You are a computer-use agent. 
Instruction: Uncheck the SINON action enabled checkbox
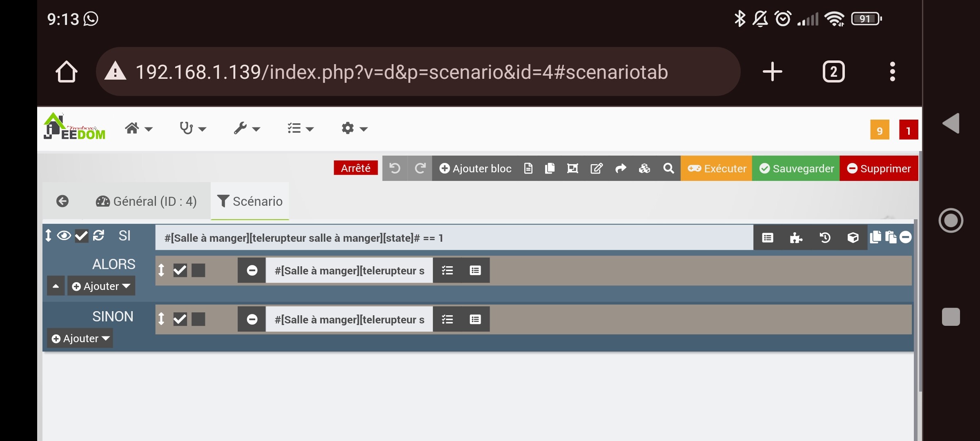(x=180, y=319)
